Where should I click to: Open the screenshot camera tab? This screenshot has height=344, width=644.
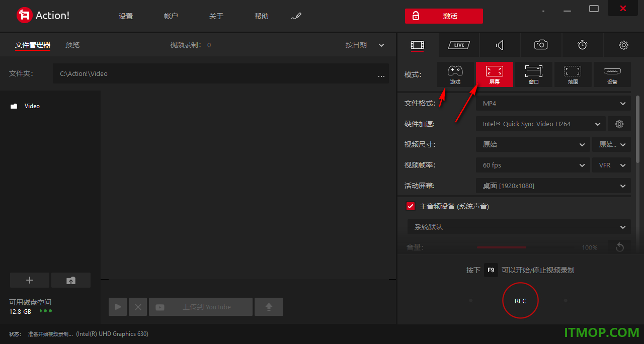click(541, 45)
